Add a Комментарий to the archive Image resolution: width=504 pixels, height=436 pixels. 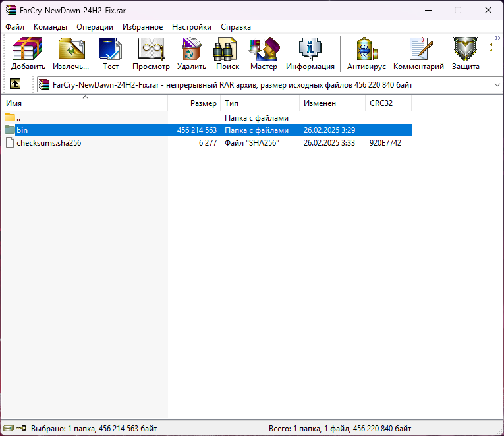tap(418, 53)
